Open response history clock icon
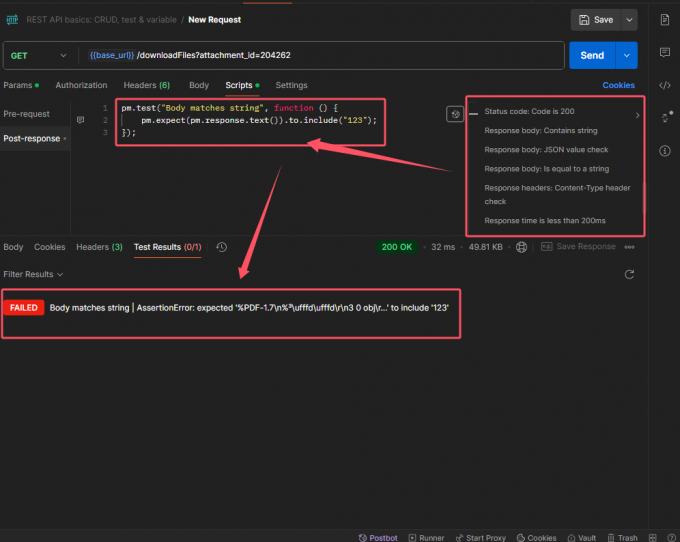680x542 pixels. click(222, 247)
